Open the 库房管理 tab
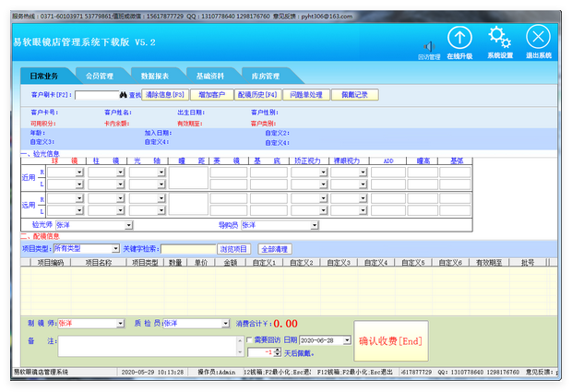This screenshot has height=392, width=572. 265,76
